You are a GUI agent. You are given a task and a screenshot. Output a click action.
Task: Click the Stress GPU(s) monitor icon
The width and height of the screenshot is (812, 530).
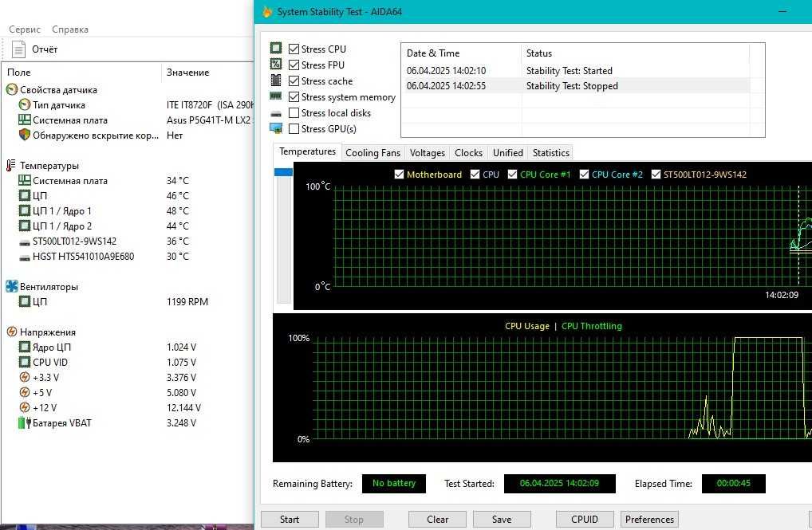[x=276, y=128]
